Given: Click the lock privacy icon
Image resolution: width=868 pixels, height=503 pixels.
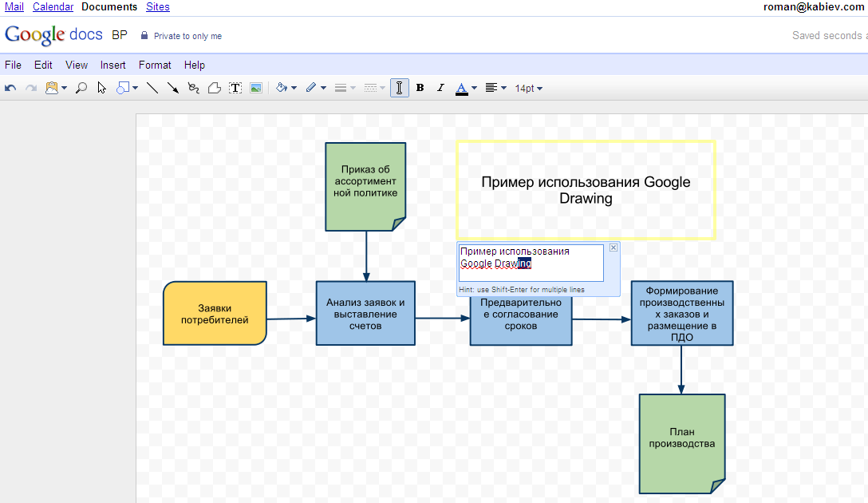Looking at the screenshot, I should [x=144, y=35].
